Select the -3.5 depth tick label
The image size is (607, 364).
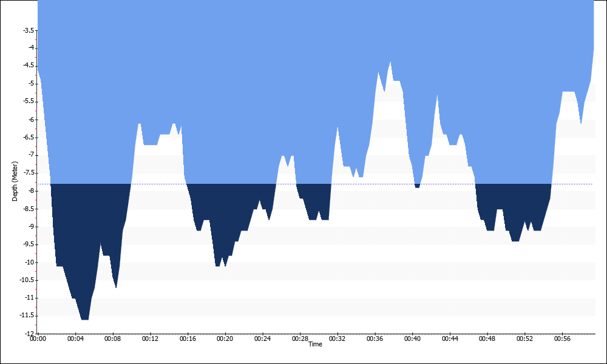coord(28,30)
